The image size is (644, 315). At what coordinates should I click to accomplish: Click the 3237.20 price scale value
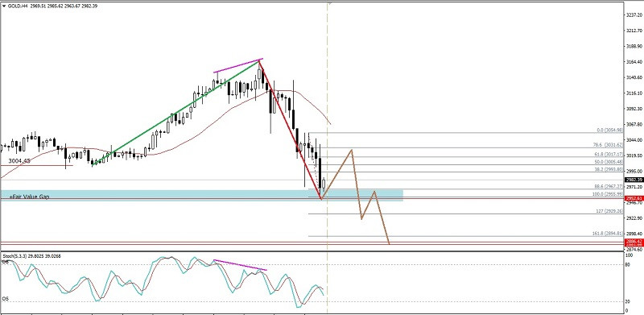634,15
